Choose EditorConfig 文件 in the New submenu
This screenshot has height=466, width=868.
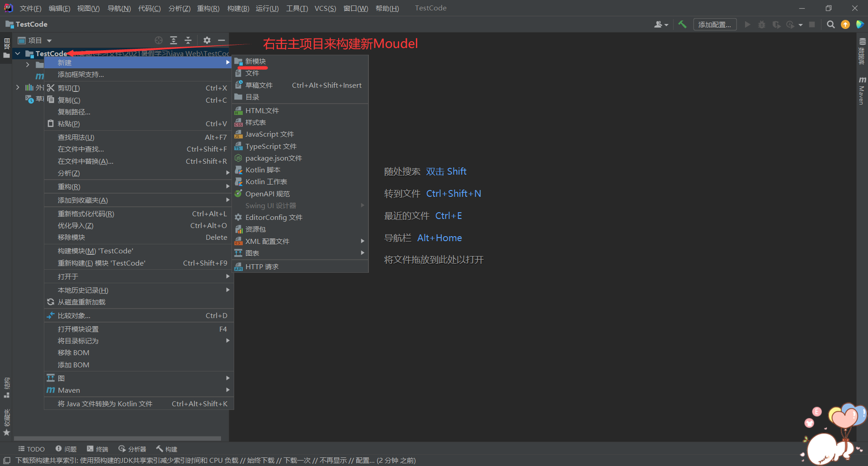(x=301, y=217)
